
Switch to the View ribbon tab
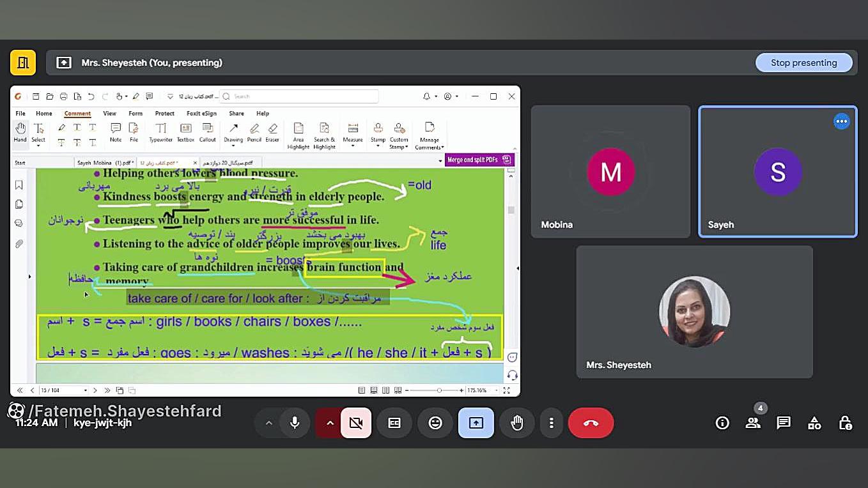pos(109,114)
